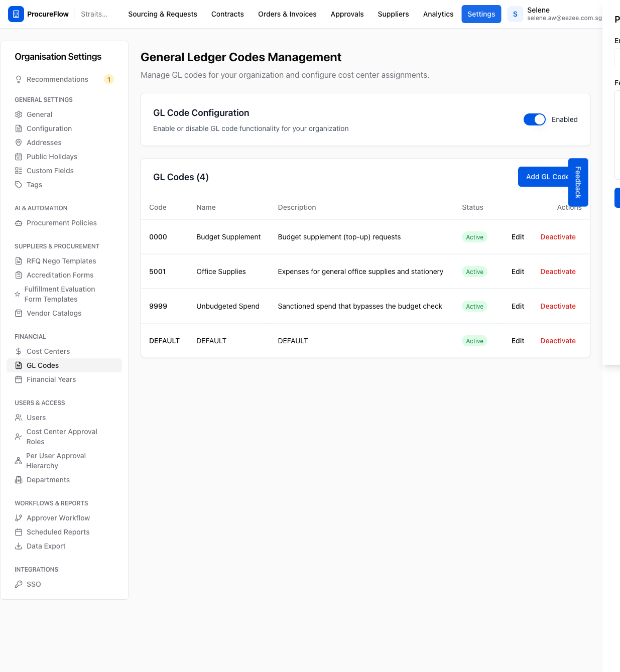
Task: Click the code cell 9999
Action: tap(158, 306)
